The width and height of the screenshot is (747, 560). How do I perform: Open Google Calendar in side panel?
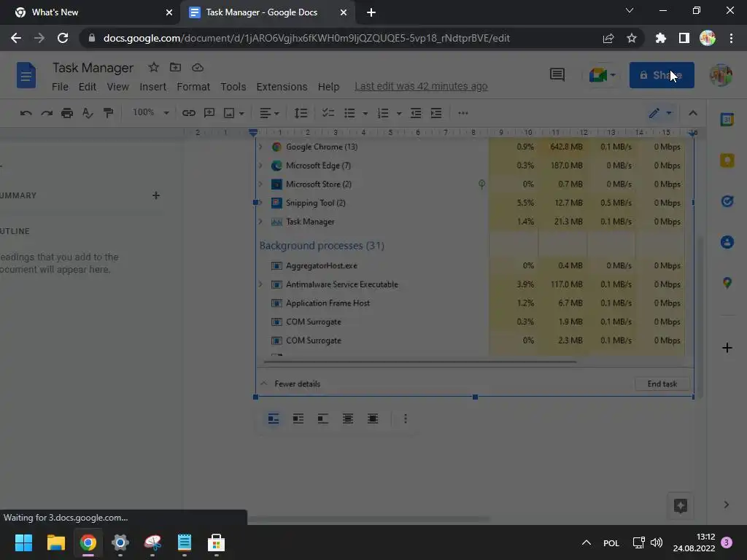727,120
